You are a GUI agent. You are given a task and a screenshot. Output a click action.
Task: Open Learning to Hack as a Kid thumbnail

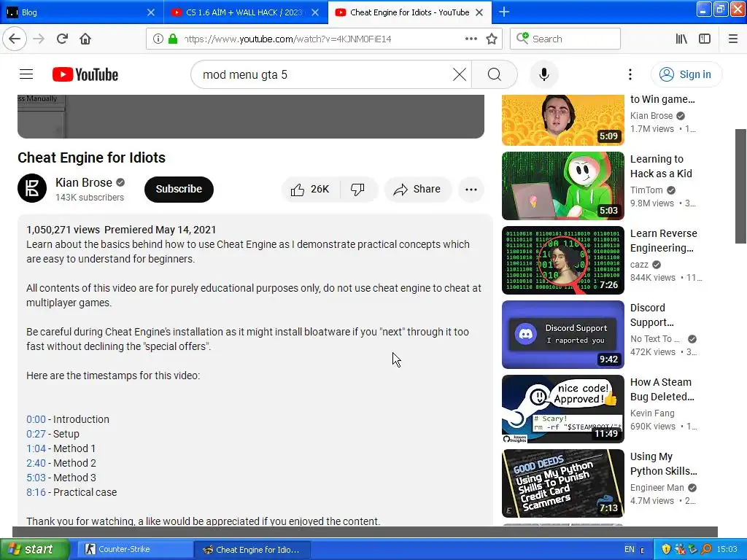(x=562, y=186)
